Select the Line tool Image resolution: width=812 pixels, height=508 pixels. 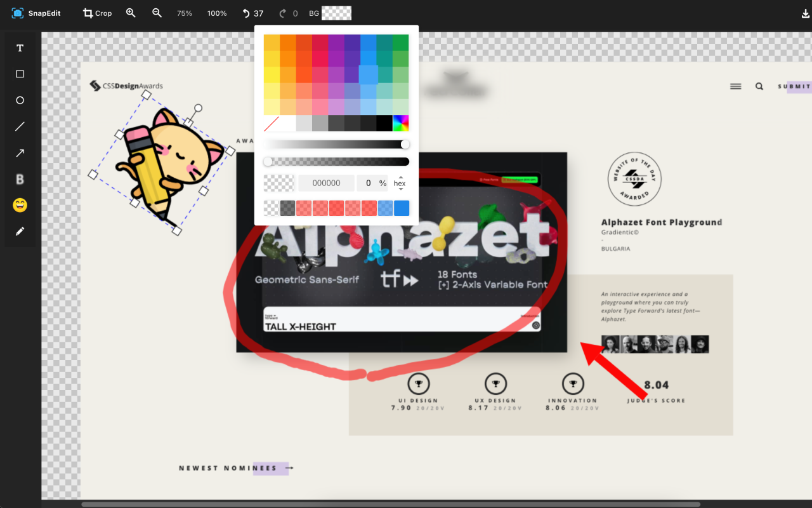coord(19,126)
